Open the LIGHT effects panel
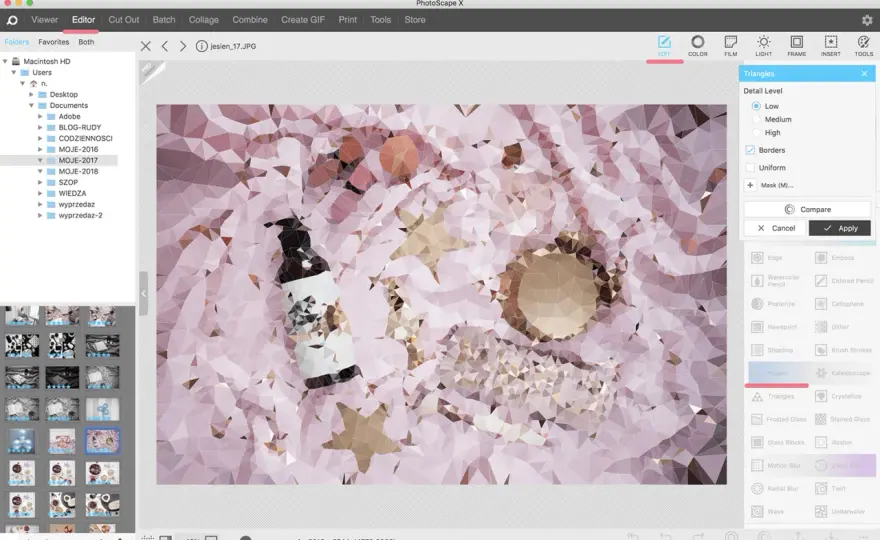Screen dimensions: 880x540 pyautogui.click(x=763, y=45)
